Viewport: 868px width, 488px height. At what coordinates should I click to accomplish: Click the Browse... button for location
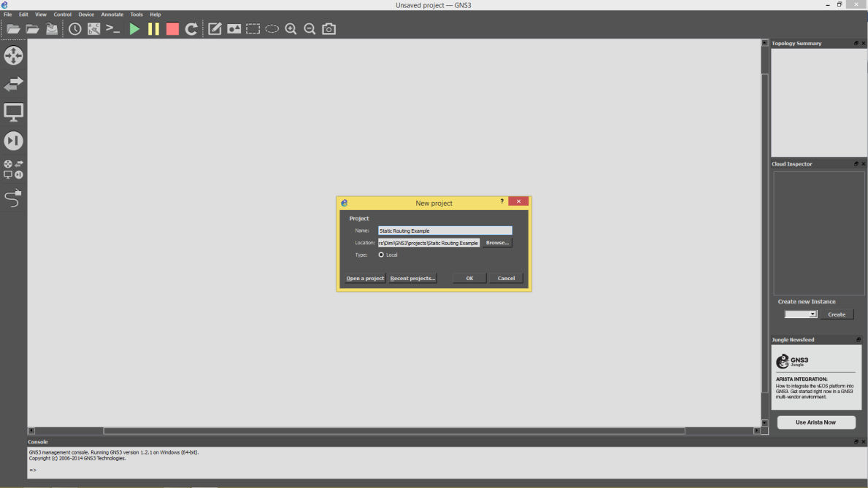497,243
